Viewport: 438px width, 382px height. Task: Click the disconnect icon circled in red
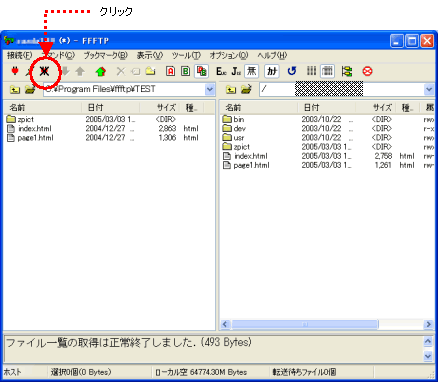(x=44, y=71)
